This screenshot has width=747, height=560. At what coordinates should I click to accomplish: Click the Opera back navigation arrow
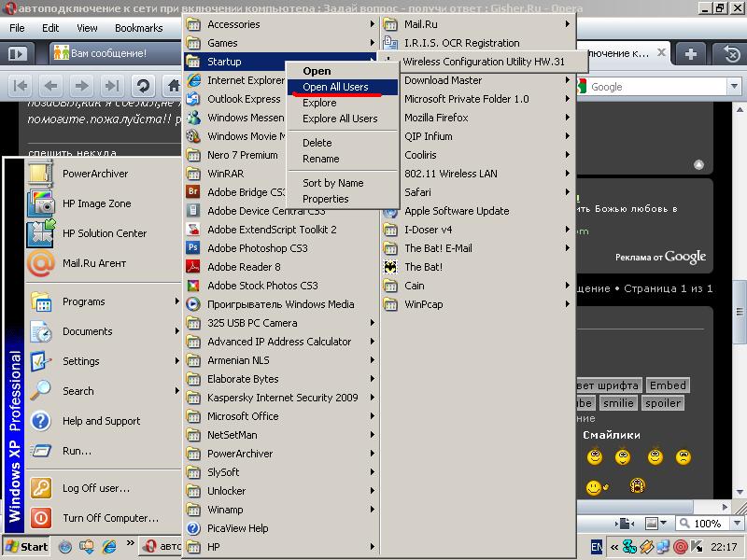pos(51,86)
